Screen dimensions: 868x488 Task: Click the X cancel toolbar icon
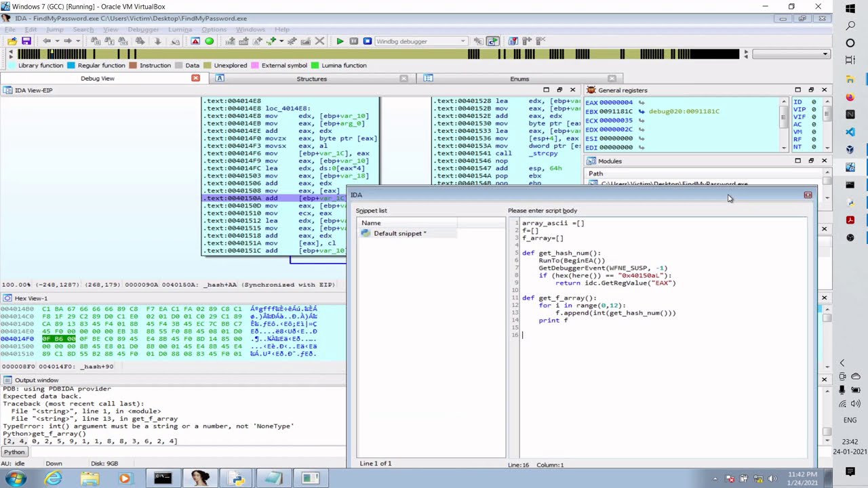click(x=319, y=41)
